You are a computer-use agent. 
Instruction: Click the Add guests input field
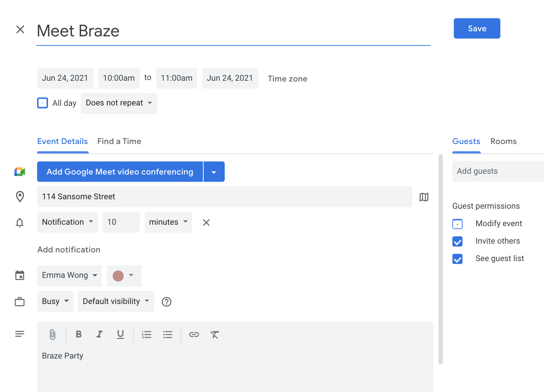click(x=498, y=171)
